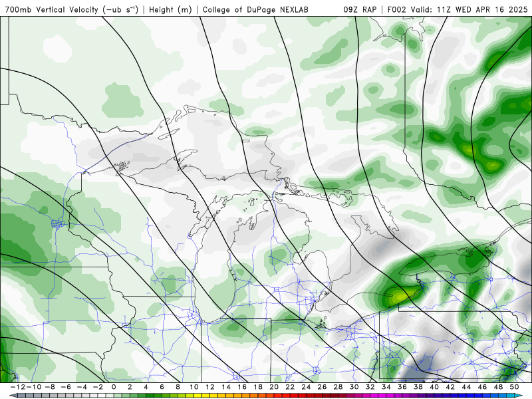This screenshot has width=532, height=399.
Task: Click the '-4' color scale label
Action: 81,387
